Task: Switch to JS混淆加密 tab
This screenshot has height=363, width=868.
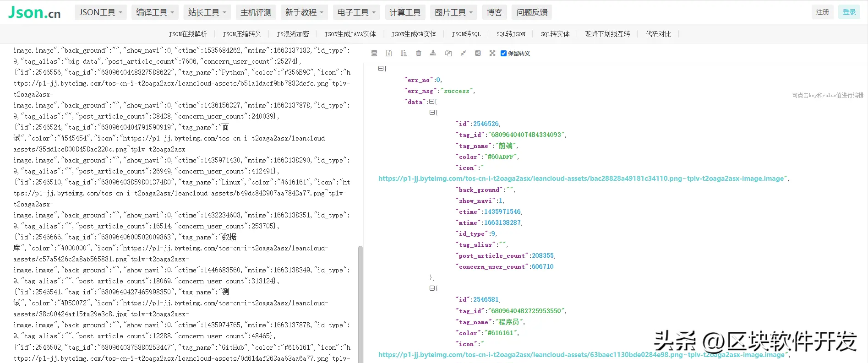Action: (x=293, y=34)
